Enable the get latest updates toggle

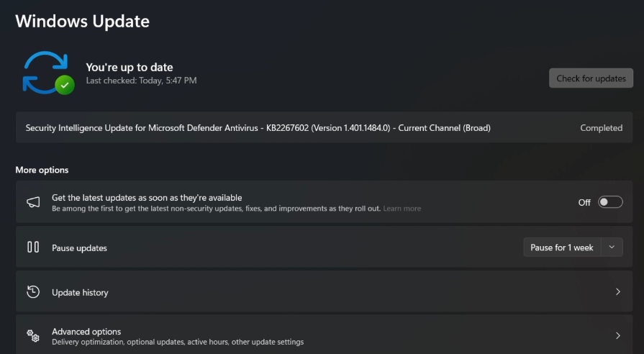[x=610, y=202]
